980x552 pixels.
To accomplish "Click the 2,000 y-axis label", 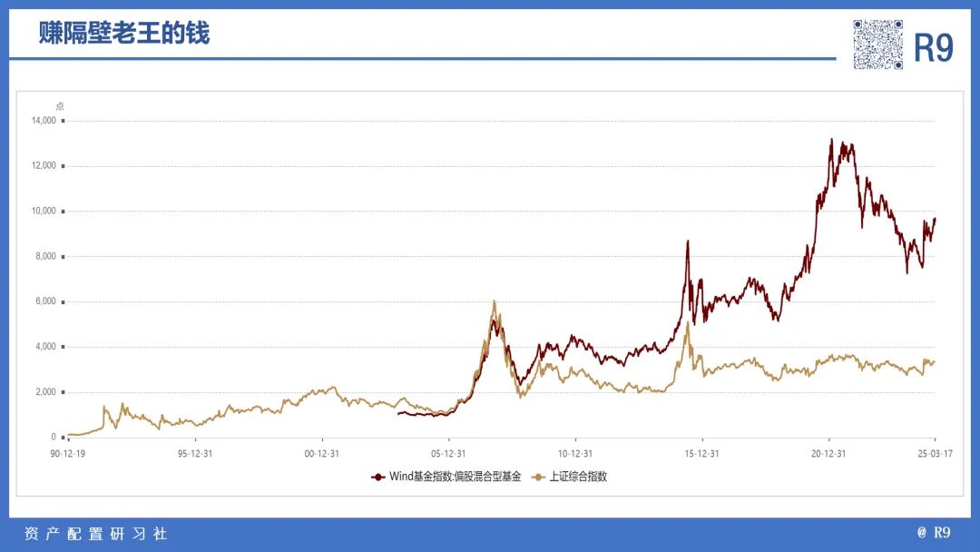I will pyautogui.click(x=45, y=392).
